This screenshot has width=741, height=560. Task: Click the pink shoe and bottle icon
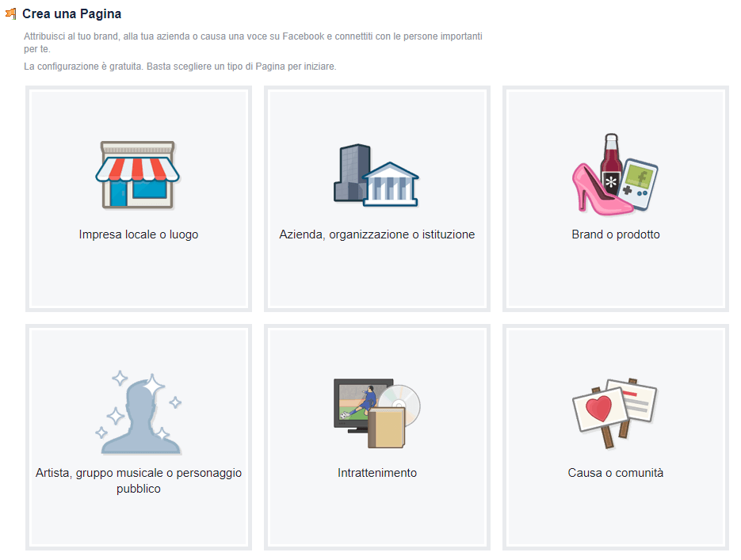pyautogui.click(x=614, y=174)
